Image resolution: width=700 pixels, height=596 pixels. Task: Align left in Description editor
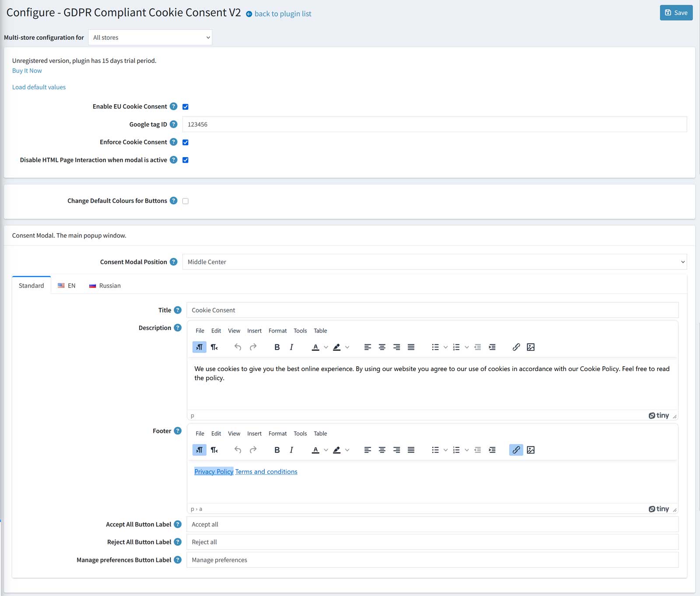tap(367, 347)
